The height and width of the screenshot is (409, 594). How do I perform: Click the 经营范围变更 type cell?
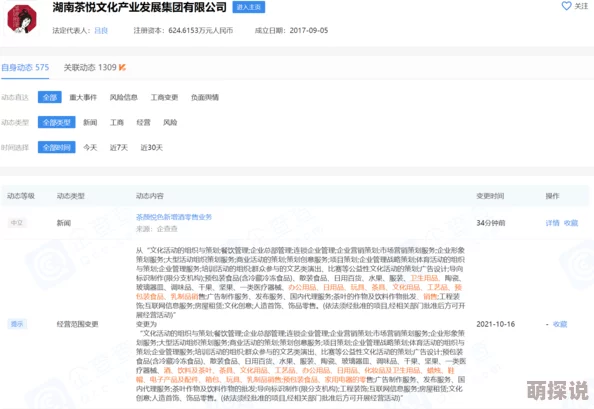point(77,324)
